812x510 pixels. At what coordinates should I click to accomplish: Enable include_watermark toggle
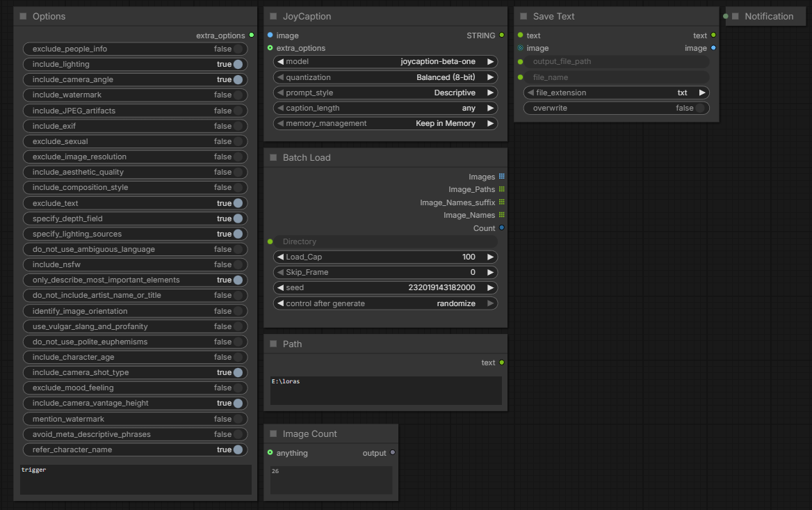point(135,95)
